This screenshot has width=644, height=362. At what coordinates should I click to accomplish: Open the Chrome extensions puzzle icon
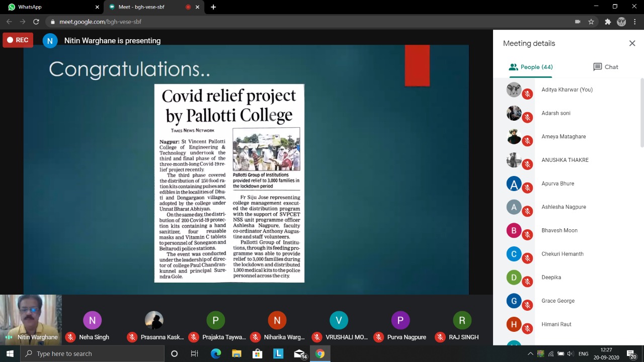[x=608, y=22]
